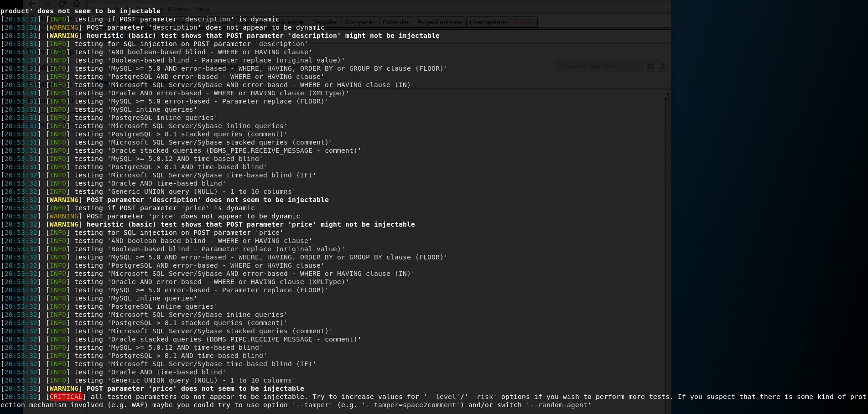Switch to the Comparer tab
Image resolution: width=868 pixels, height=414 pixels.
pyautogui.click(x=359, y=22)
